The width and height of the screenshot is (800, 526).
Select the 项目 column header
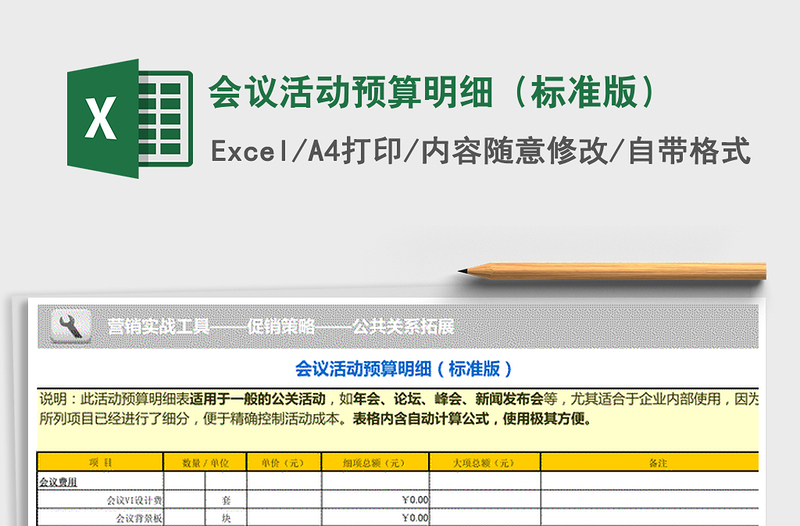click(x=101, y=463)
